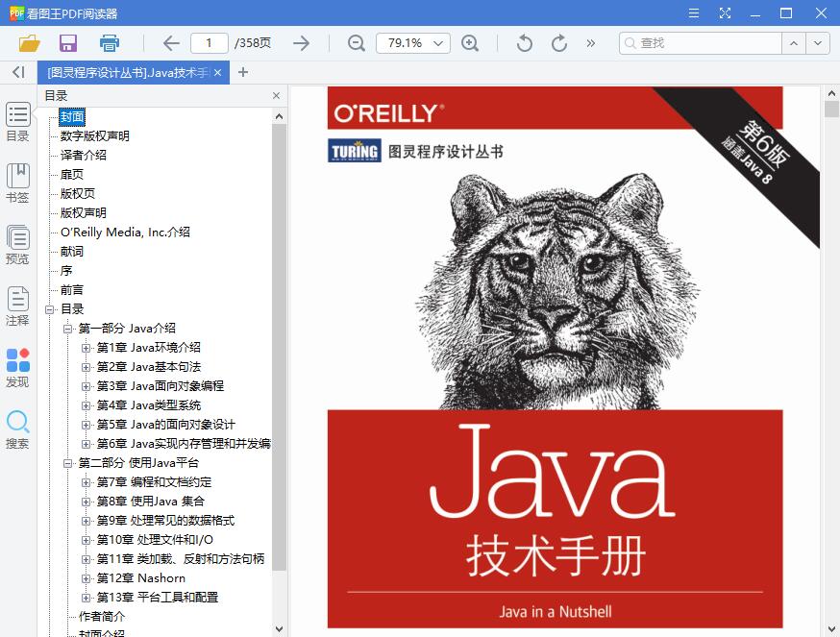Open the 发现 discover sidebar icon
840x637 pixels.
point(17,368)
